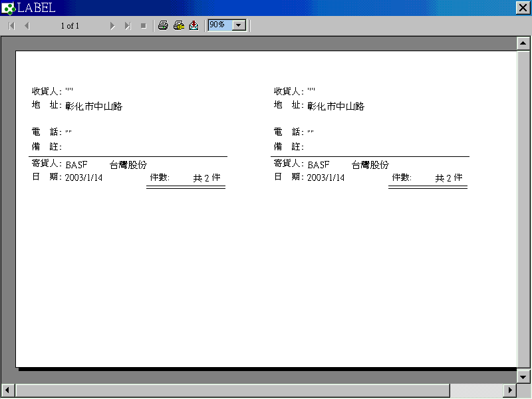Click 件數 label on the right label
The height and width of the screenshot is (399, 532).
(x=402, y=177)
